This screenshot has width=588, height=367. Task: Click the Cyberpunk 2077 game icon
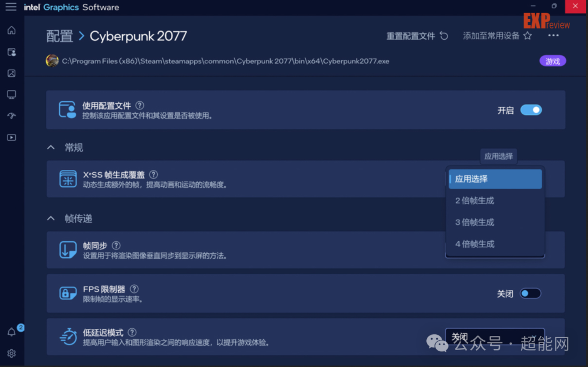point(52,61)
